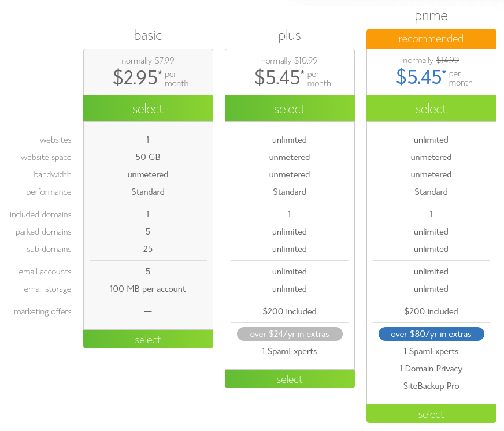Screen dimensions: 504x431
Task: Click the plus plan heading
Action: coord(290,36)
